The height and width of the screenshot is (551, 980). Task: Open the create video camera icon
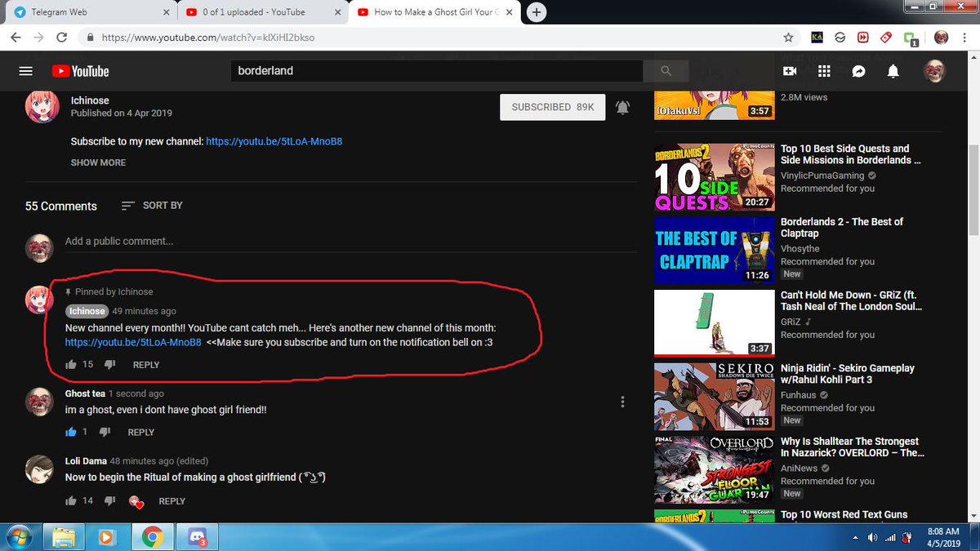point(790,71)
